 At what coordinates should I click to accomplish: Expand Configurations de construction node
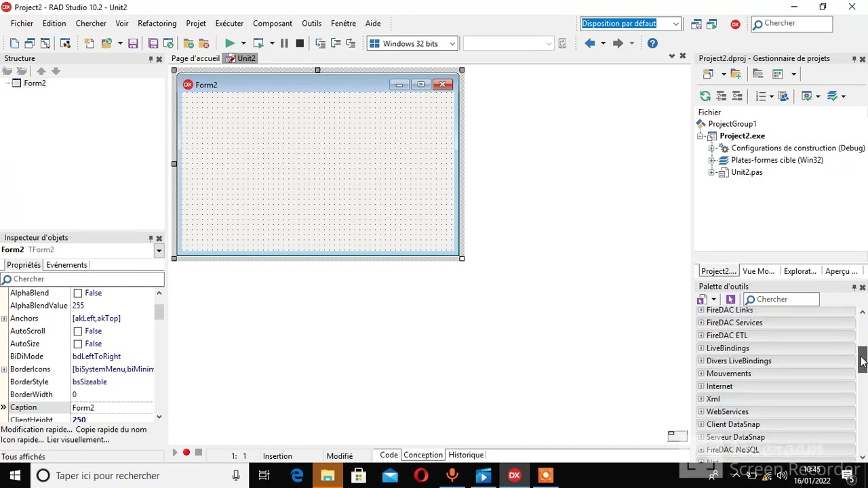coord(711,148)
